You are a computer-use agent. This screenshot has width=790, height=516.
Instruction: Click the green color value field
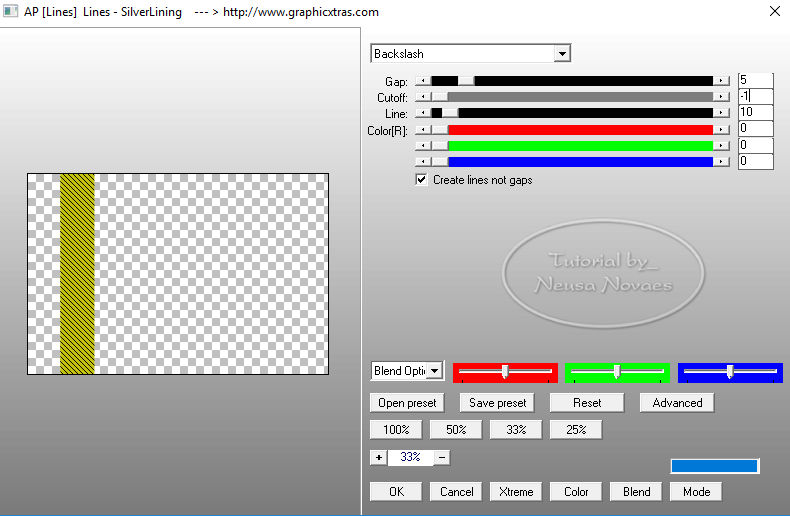click(x=755, y=145)
